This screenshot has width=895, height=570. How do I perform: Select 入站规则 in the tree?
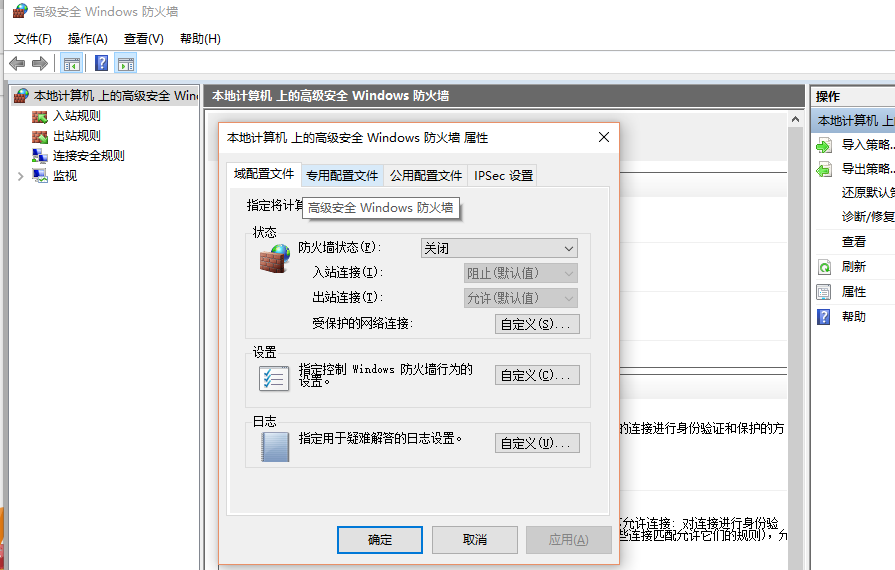point(76,116)
